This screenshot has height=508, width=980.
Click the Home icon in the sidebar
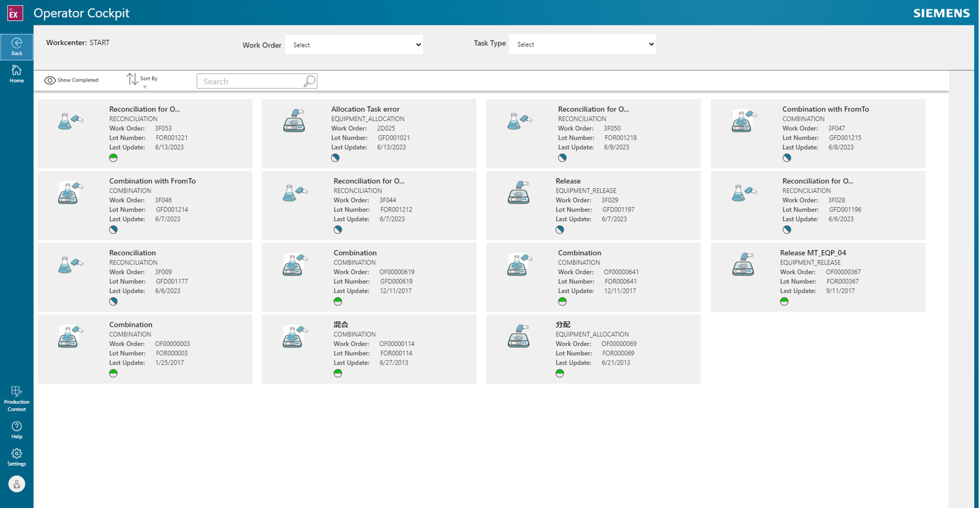click(16, 73)
